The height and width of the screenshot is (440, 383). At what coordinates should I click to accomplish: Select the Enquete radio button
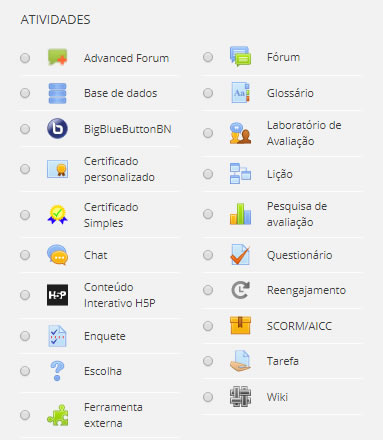pyautogui.click(x=25, y=336)
